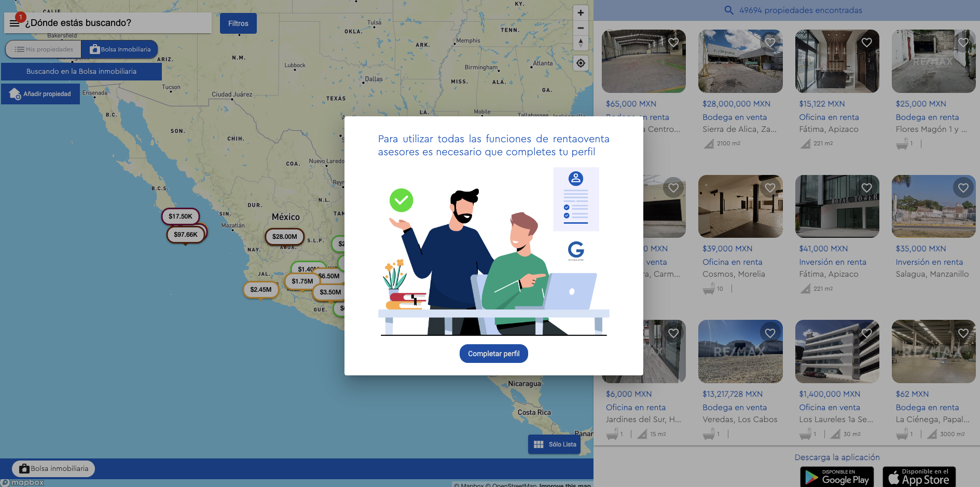
Task: Toggle heart on $39,000 MXN Cosmos Morelia listing
Action: (770, 188)
